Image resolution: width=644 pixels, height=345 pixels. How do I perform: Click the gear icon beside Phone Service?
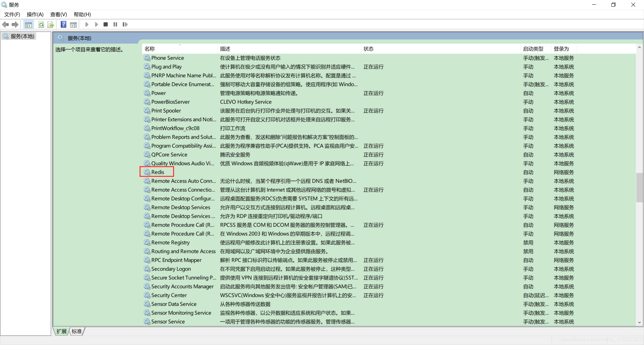tap(147, 58)
